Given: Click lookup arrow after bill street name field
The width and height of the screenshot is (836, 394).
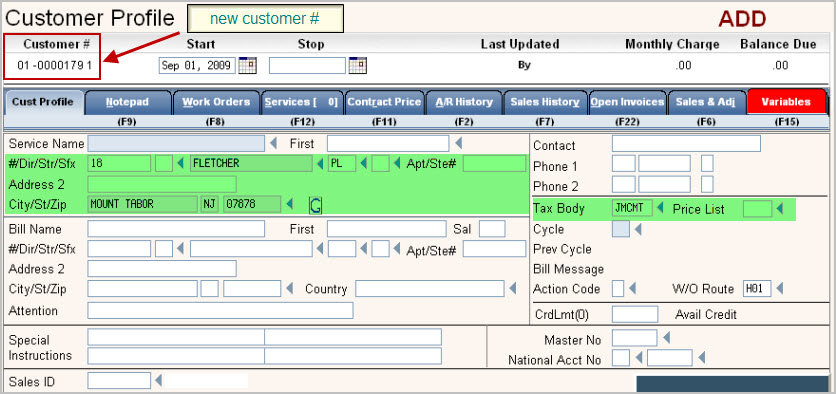Looking at the screenshot, I should tap(320, 248).
